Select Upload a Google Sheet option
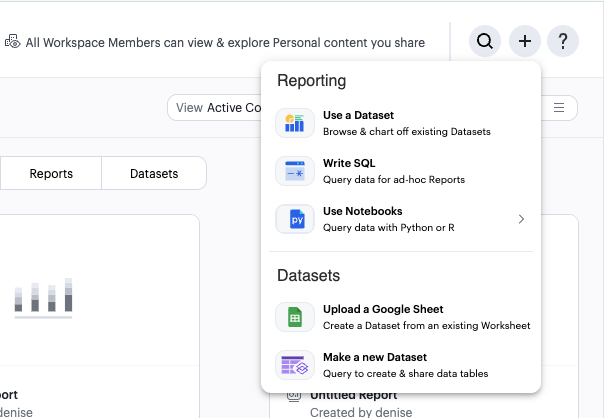Screen dimensions: 604x418 click(425, 317)
